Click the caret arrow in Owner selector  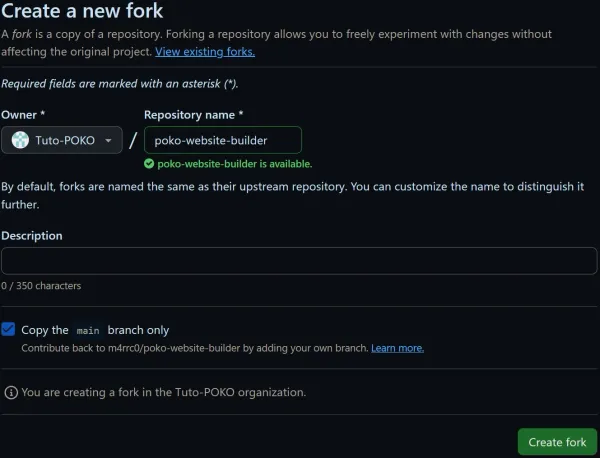[108, 141]
